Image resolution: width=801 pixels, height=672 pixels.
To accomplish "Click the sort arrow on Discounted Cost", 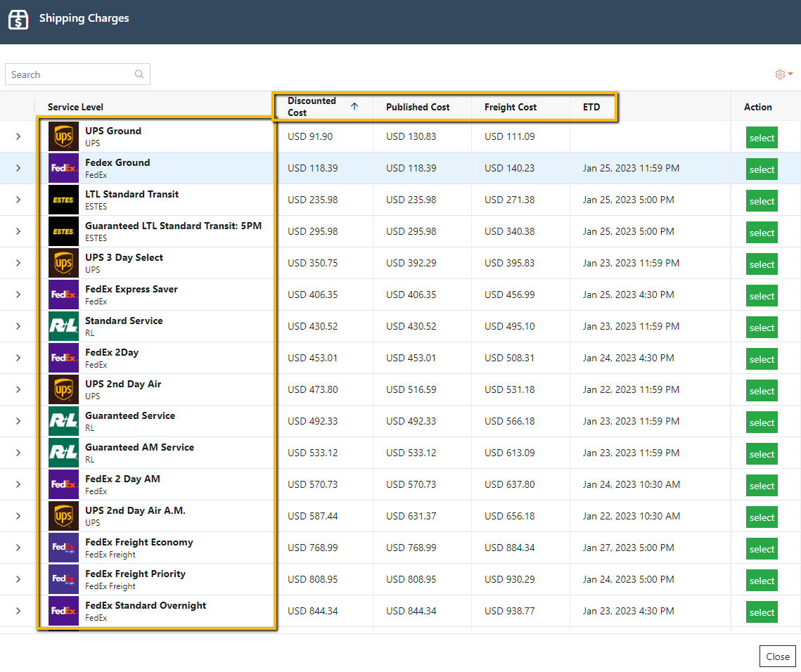I will 354,106.
